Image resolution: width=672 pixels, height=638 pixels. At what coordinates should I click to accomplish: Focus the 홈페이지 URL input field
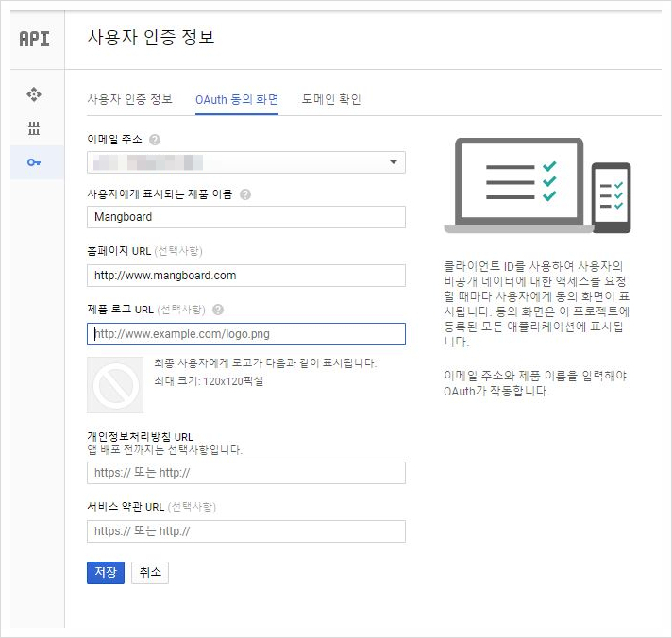(x=246, y=276)
